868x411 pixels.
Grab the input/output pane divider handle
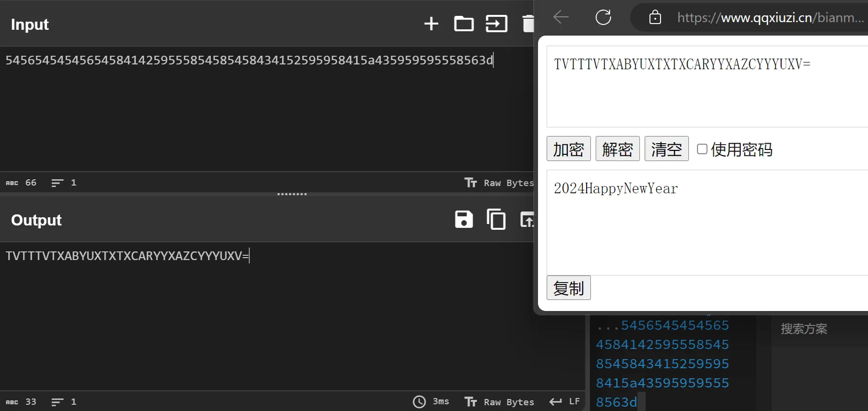(x=292, y=194)
